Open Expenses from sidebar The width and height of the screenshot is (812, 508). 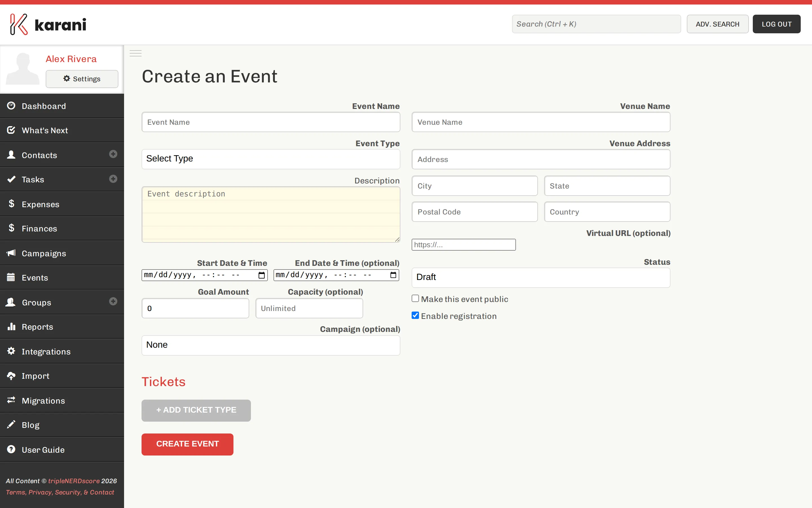[x=62, y=204]
